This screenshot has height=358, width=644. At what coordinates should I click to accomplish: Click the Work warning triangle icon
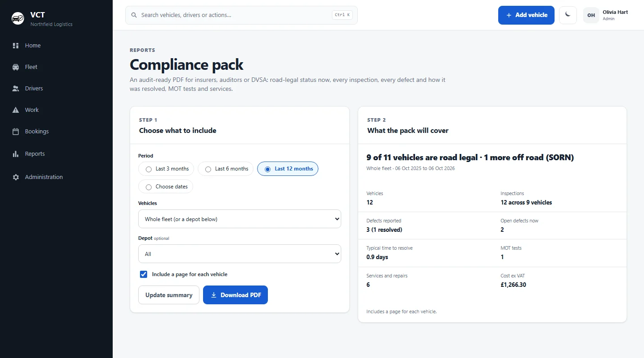coord(16,110)
